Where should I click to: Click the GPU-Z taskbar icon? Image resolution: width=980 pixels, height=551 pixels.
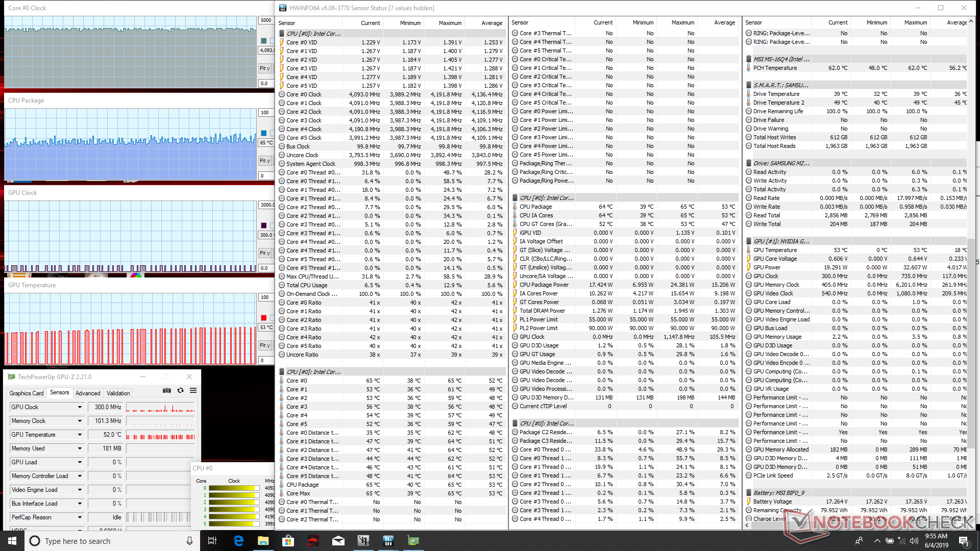413,541
